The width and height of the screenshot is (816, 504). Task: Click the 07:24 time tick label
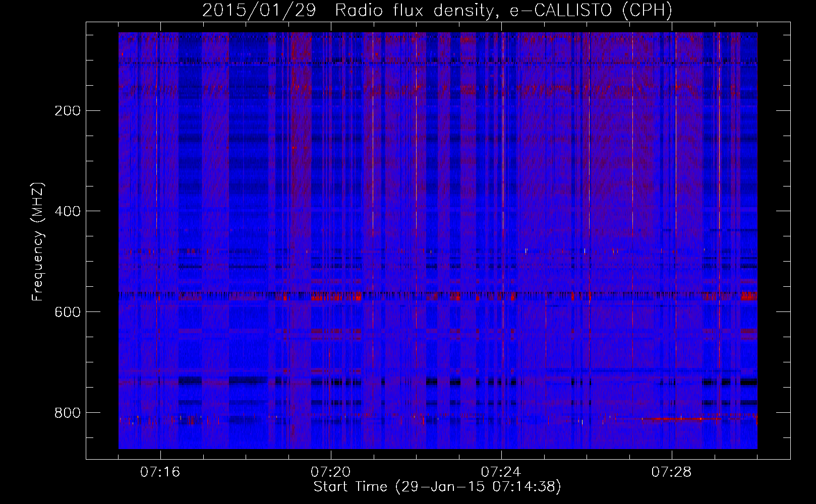(x=501, y=472)
